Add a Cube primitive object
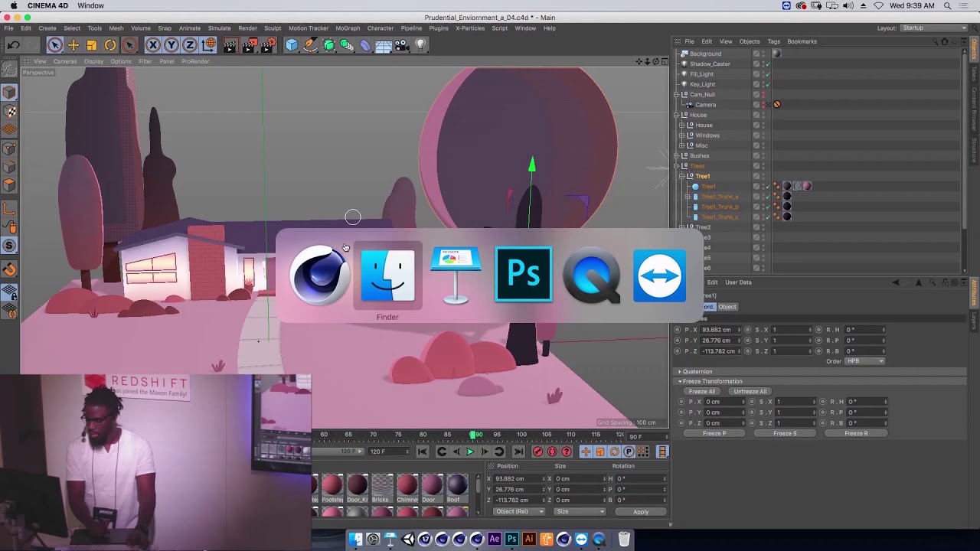The width and height of the screenshot is (980, 551). 292,45
